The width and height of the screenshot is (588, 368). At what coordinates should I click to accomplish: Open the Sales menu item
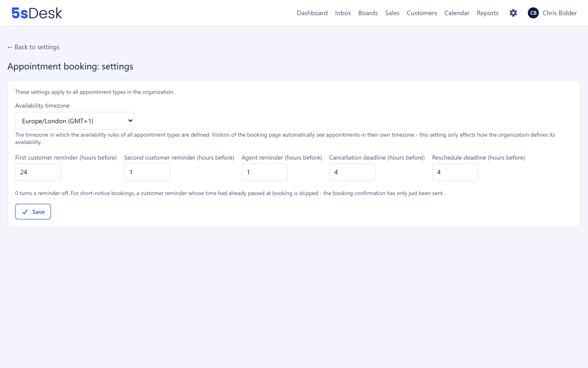pos(392,13)
